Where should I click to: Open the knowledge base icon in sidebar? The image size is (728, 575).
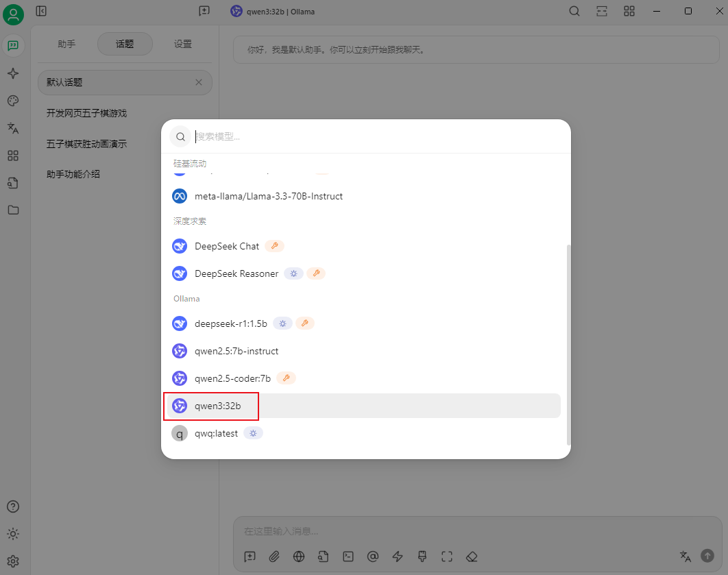coord(13,183)
